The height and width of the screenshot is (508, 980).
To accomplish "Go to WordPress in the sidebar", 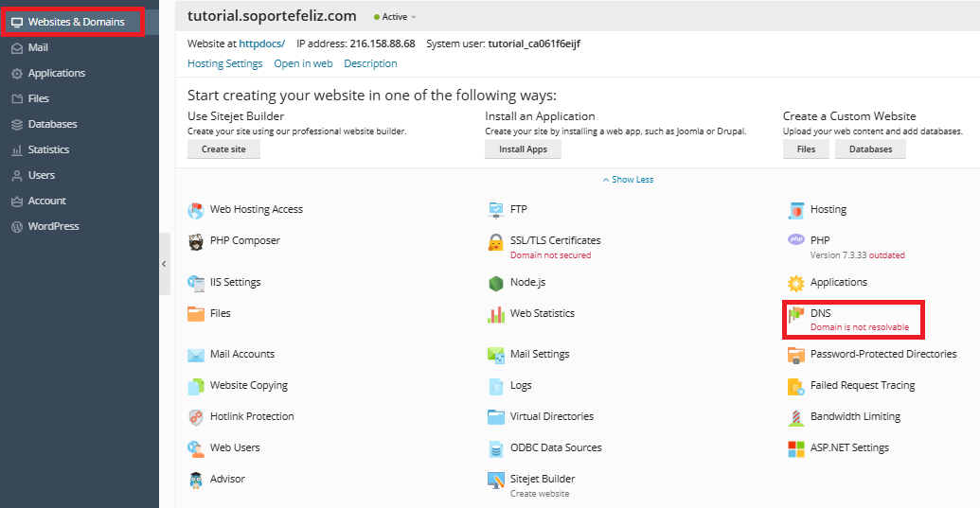I will point(53,226).
